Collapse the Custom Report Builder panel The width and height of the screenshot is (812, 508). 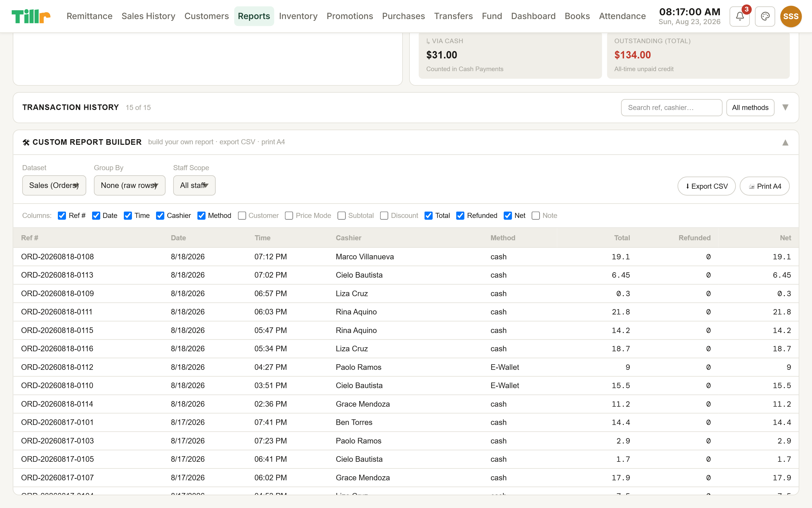pos(785,142)
